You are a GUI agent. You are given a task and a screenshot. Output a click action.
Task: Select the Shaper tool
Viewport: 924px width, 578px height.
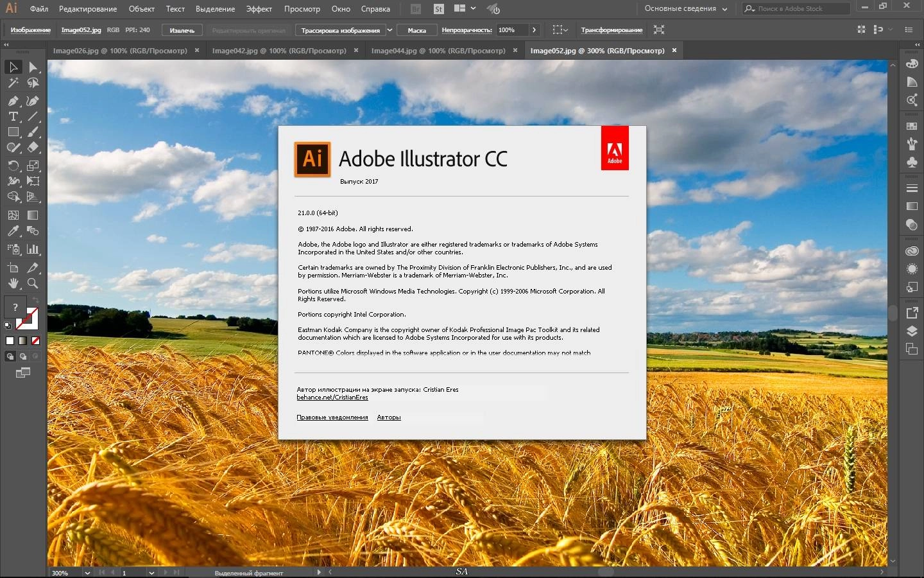[13, 147]
